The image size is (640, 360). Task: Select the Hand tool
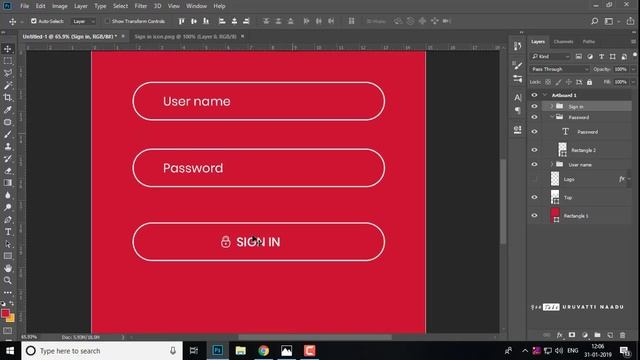tap(8, 268)
